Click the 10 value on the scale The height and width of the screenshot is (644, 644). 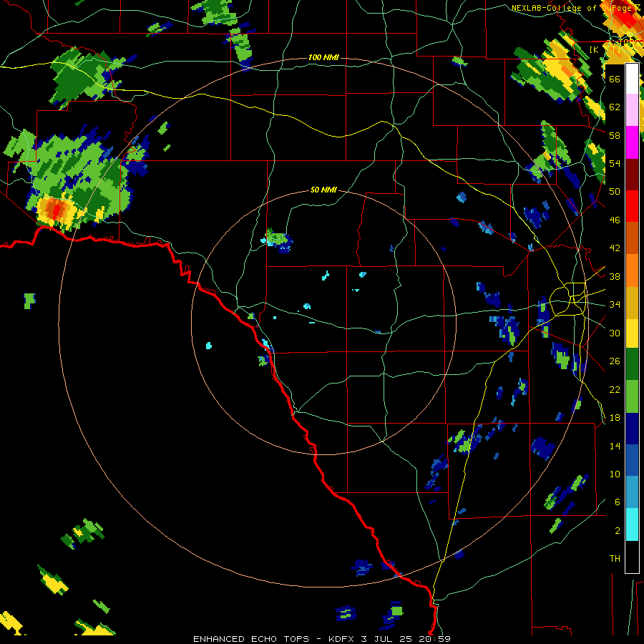[x=615, y=474]
